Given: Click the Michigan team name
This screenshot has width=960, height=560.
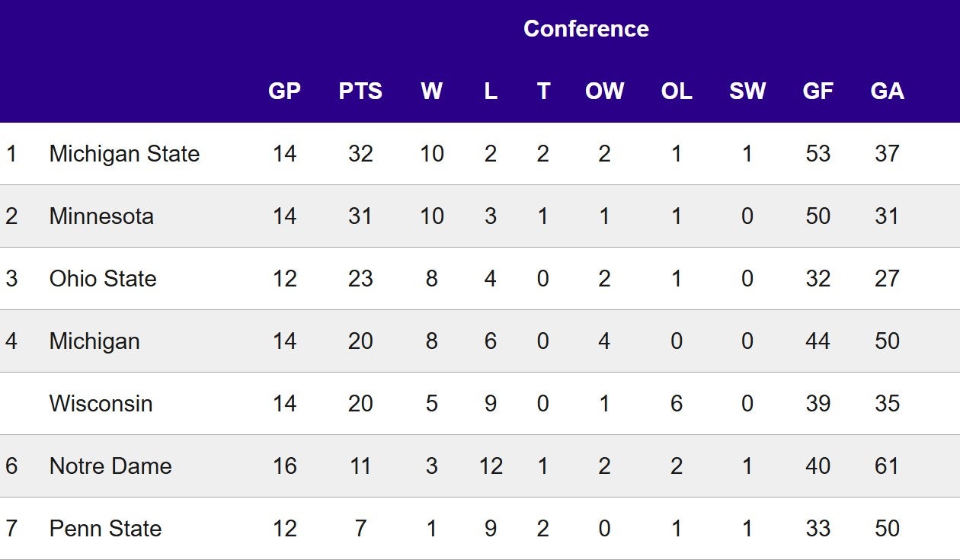Looking at the screenshot, I should (94, 341).
